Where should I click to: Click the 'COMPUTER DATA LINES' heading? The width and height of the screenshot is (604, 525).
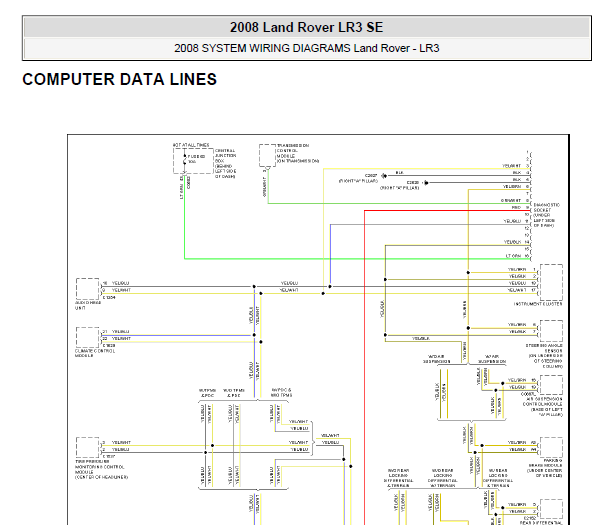[119, 79]
